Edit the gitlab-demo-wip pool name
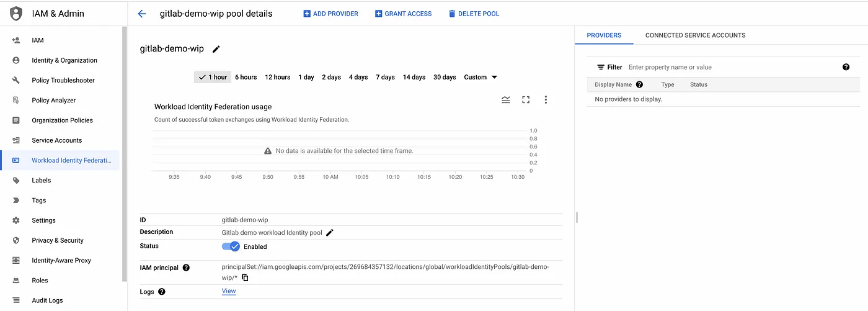This screenshot has height=311, width=868. pyautogui.click(x=216, y=49)
